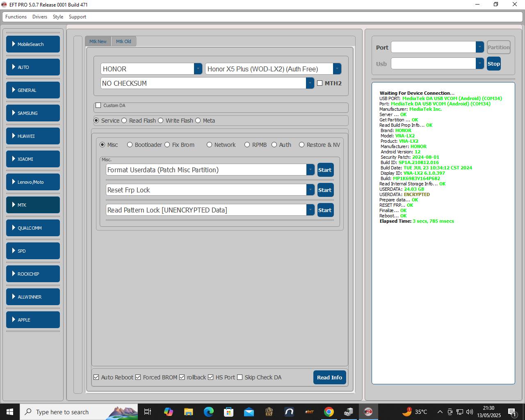Expand the Honor X5 Plus model dropdown
Viewport: 525px width, 420px height.
337,69
